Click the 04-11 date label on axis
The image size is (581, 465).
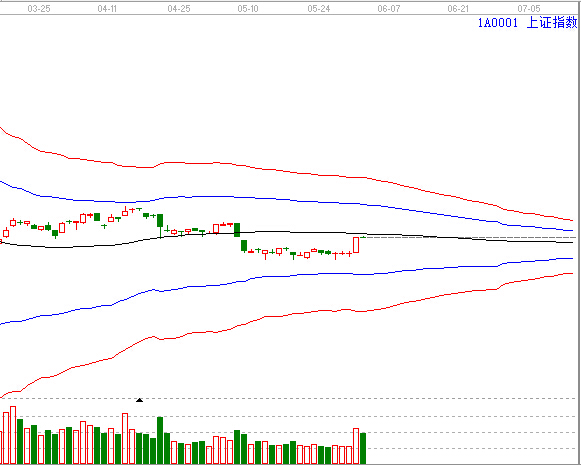point(107,9)
